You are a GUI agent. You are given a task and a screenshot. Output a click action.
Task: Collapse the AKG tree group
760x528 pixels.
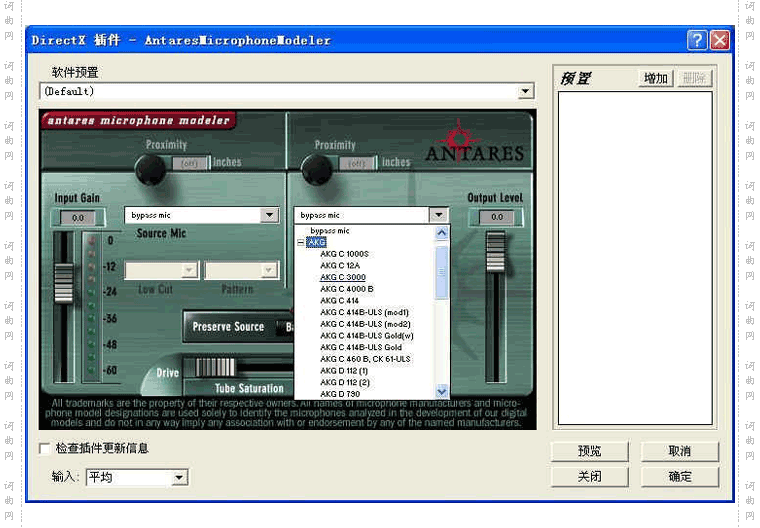(x=301, y=242)
